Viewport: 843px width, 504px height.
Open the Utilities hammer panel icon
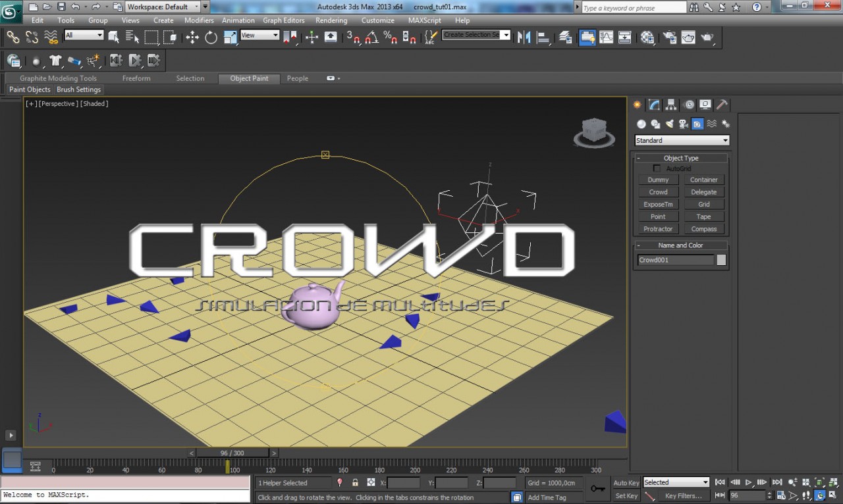(x=722, y=105)
